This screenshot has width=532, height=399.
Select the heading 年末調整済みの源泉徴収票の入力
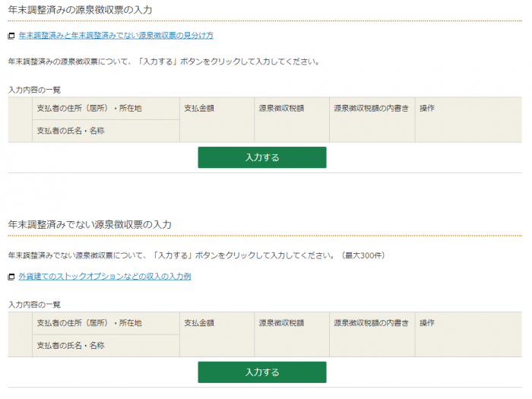80,10
